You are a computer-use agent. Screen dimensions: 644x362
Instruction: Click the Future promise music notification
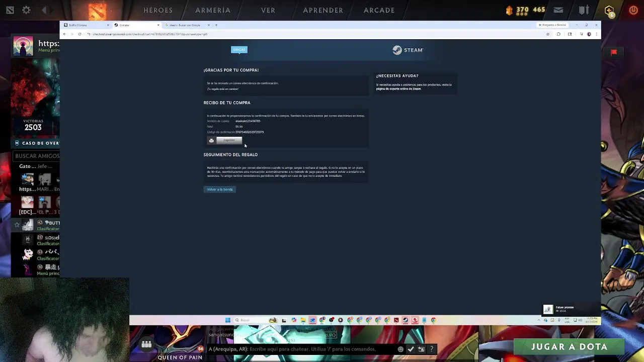pos(571,309)
